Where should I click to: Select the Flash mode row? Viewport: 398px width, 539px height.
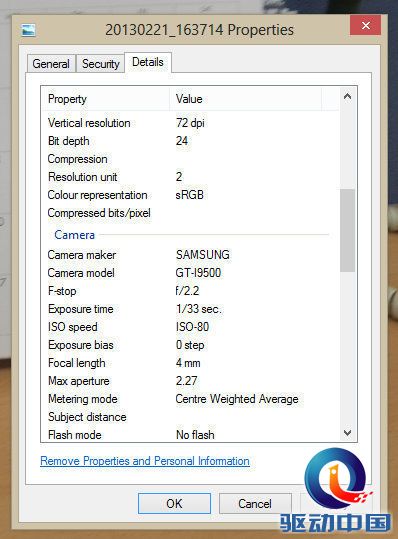click(190, 435)
